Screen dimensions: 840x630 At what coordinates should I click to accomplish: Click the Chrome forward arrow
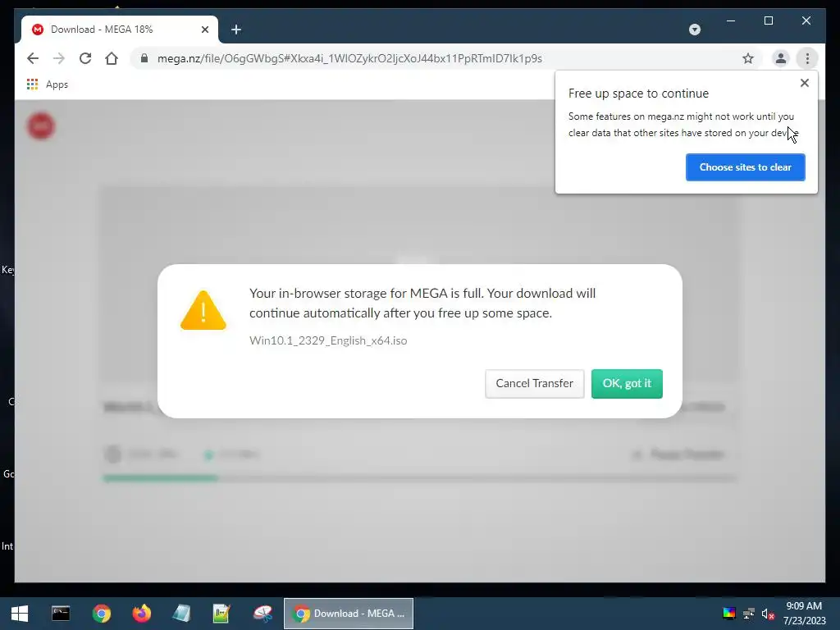coord(59,58)
